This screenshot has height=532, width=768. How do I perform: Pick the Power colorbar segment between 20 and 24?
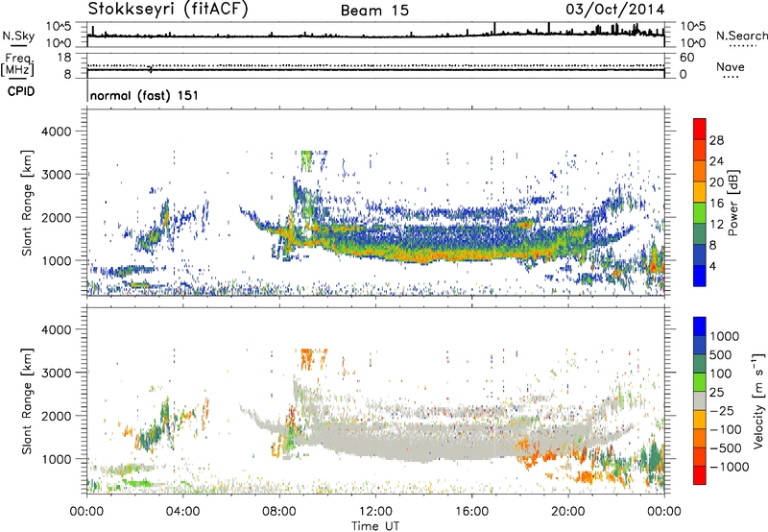coord(700,172)
